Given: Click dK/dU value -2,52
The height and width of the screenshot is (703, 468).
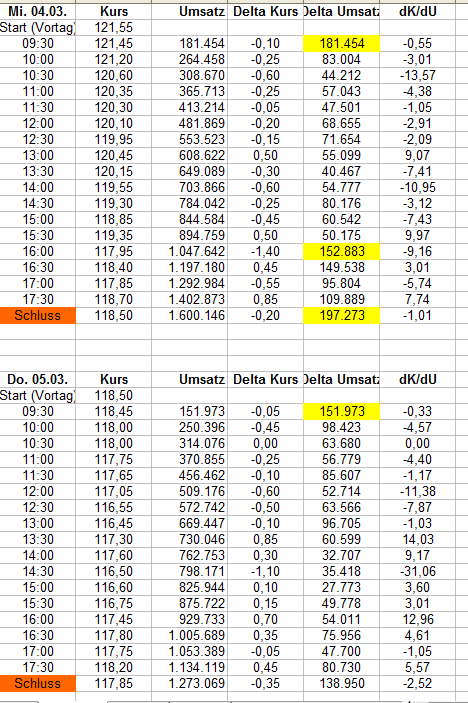Looking at the screenshot, I should (417, 683).
